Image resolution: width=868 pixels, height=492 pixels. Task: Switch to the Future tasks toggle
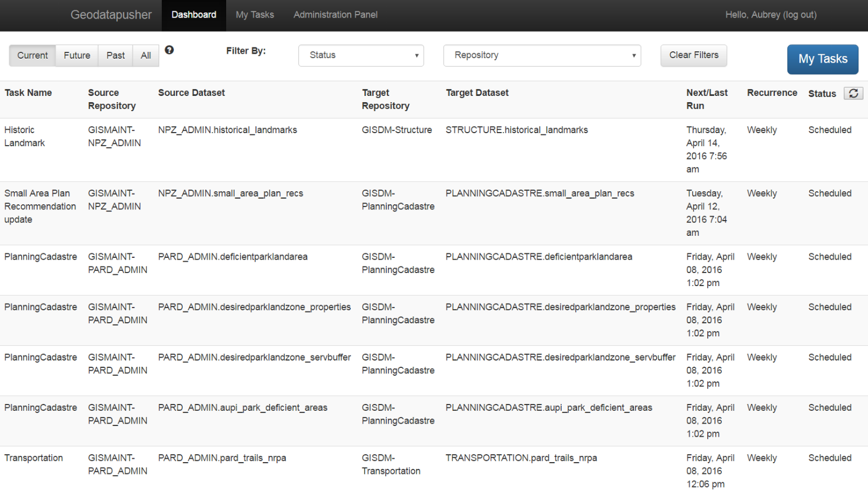pyautogui.click(x=77, y=56)
